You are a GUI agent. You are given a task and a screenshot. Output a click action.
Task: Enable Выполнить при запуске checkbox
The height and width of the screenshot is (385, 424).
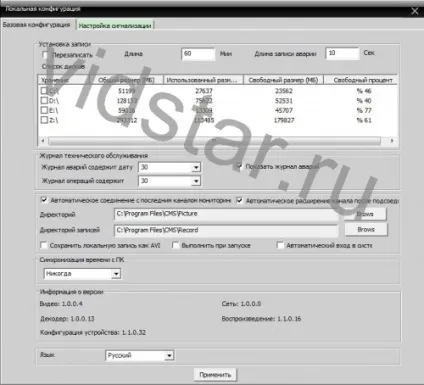(175, 245)
